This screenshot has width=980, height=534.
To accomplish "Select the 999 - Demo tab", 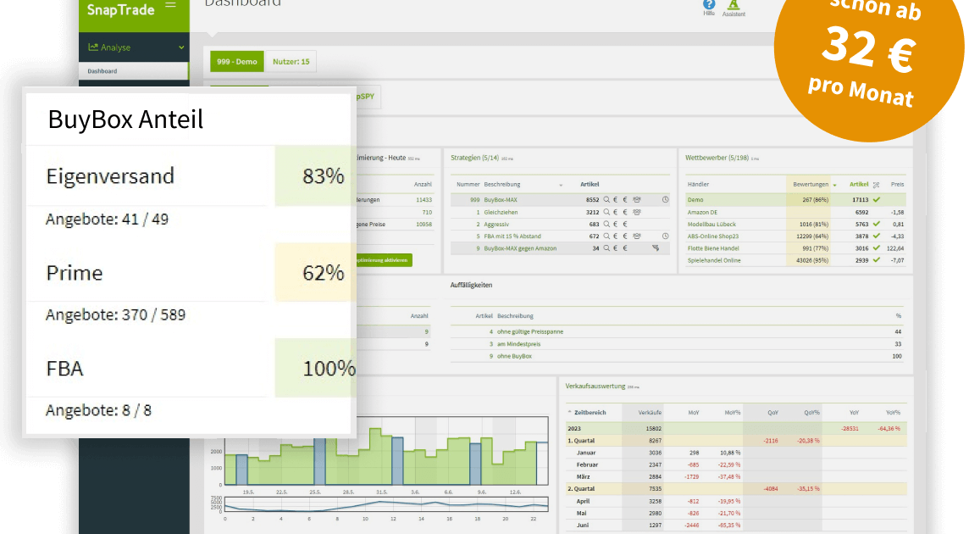I will (x=237, y=61).
